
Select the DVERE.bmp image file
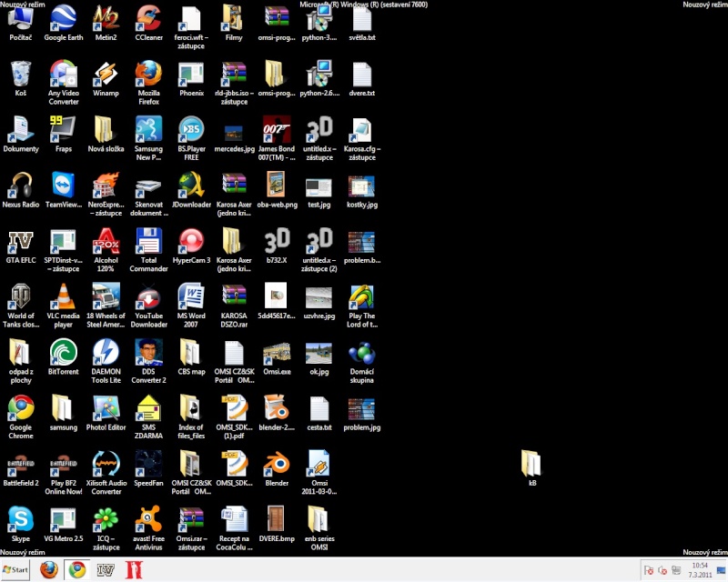[277, 525]
